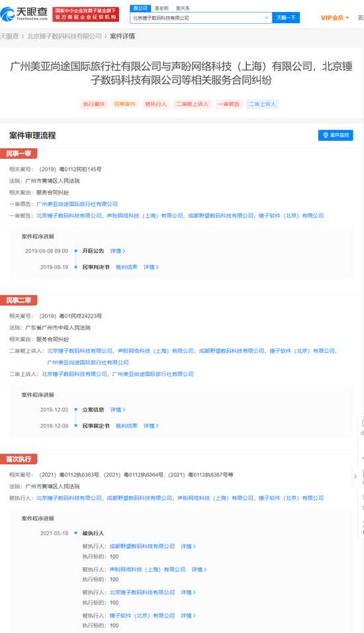Open 锤子软件(北京)有限公司 in 一审被告 row
This screenshot has height=633, width=364.
coord(291,216)
